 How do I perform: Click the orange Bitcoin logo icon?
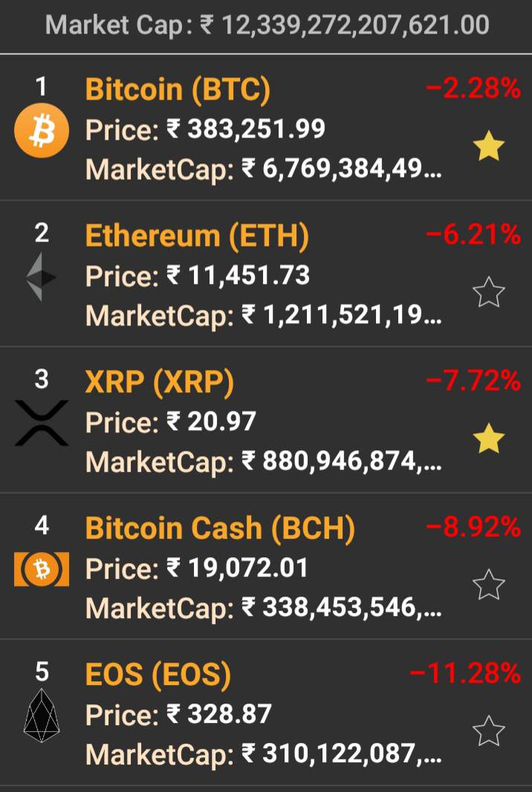click(42, 132)
